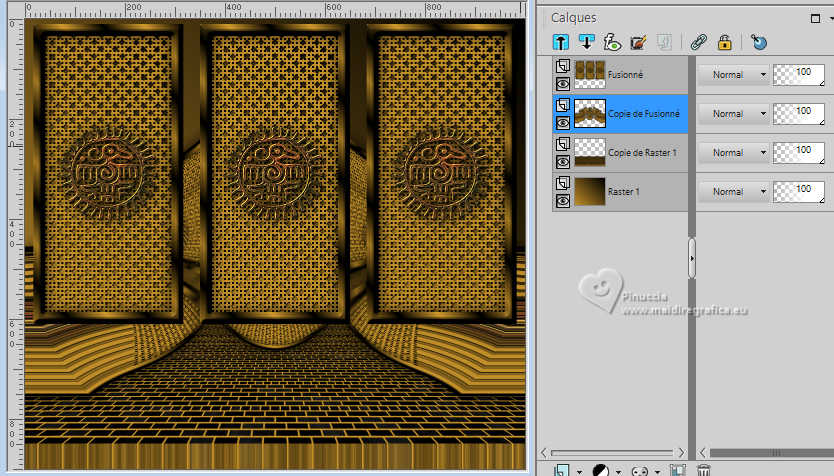Click the lock transparency padlock icon
The width and height of the screenshot is (834, 476).
tap(724, 42)
